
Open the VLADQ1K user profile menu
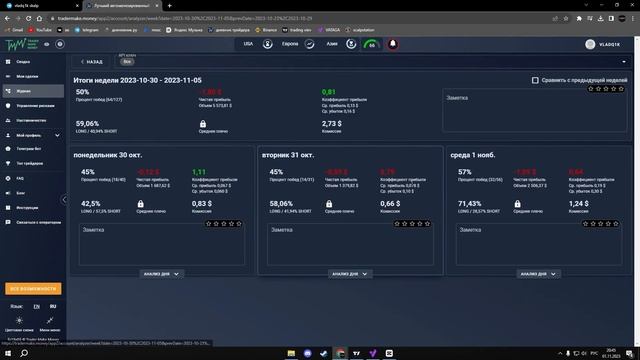(x=602, y=44)
